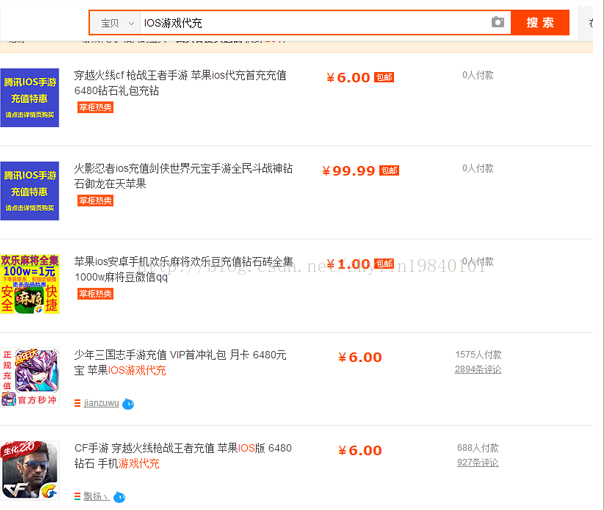The height and width of the screenshot is (510, 604).
Task: Click the camera image-search icon
Action: click(x=498, y=22)
